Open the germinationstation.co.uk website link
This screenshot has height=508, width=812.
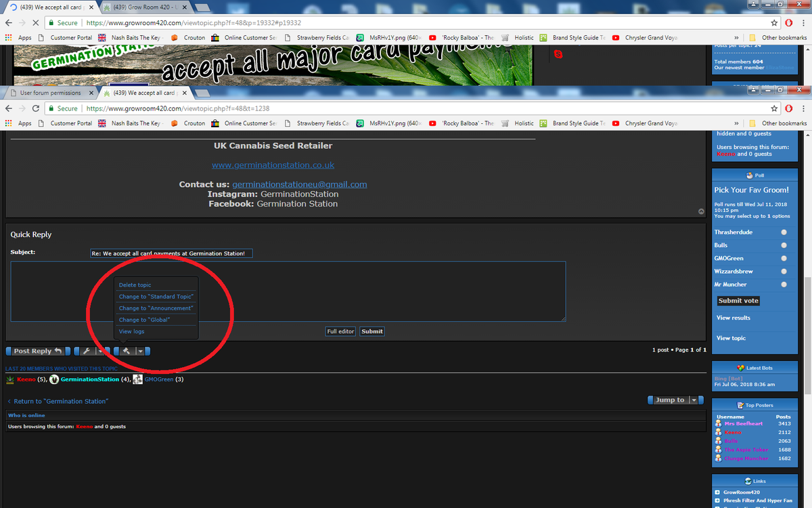tap(273, 165)
